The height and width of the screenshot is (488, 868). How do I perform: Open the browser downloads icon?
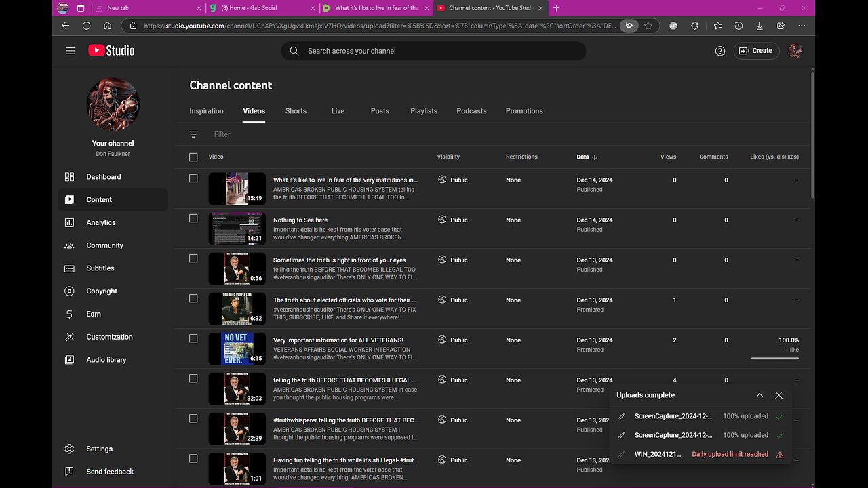click(x=759, y=26)
